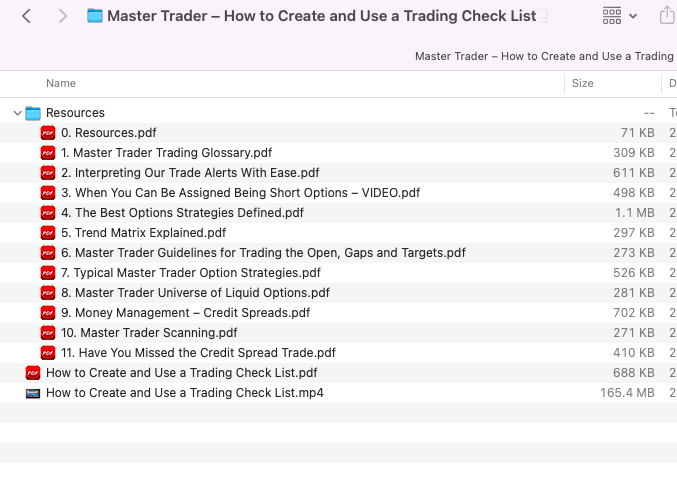
Task: Click PDF icon of Interpreting Trade Alerts file
Action: coord(48,173)
